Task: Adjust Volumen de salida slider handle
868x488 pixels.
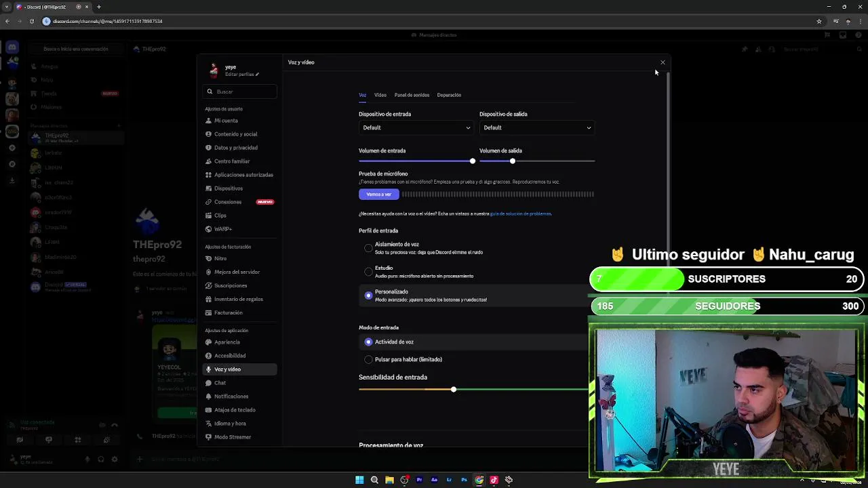Action: point(513,161)
